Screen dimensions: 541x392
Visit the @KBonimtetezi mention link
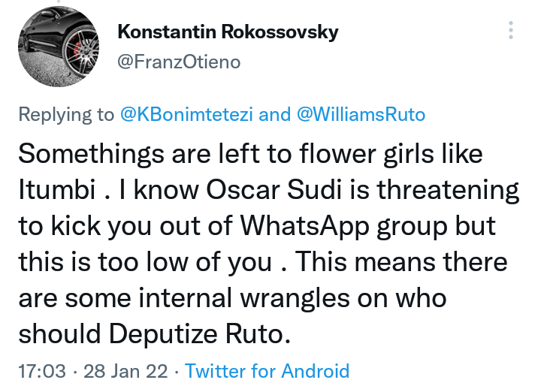point(186,114)
